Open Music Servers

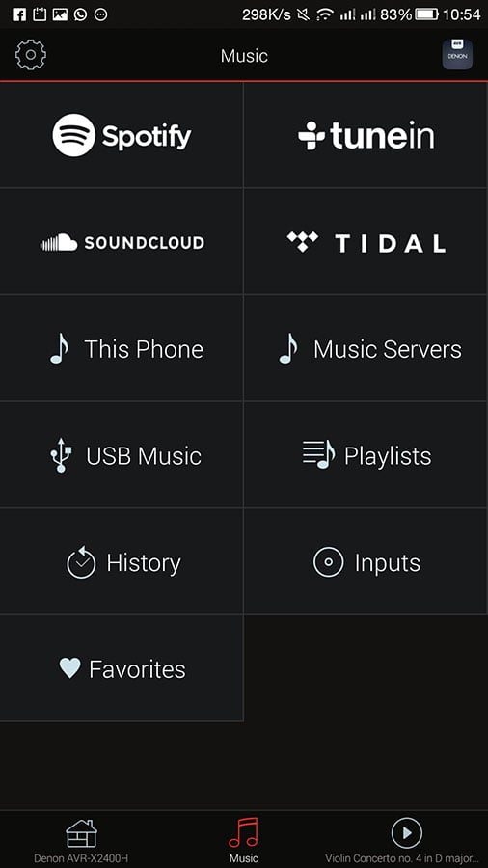[x=366, y=349]
